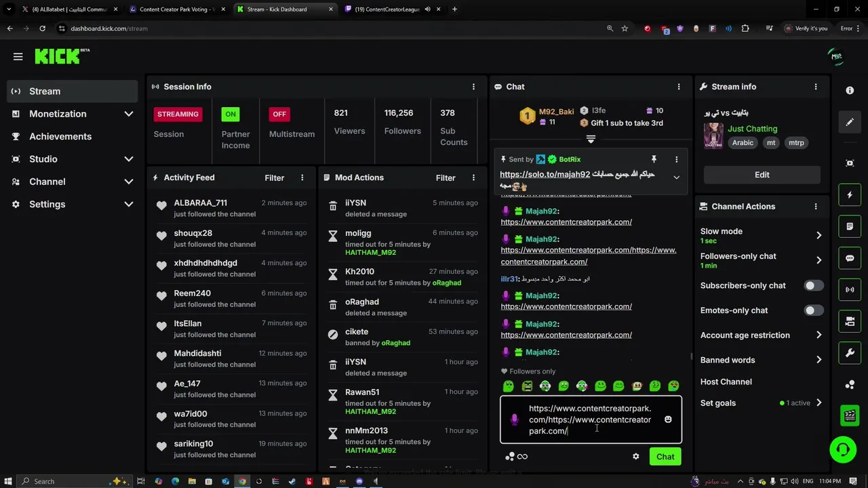
Task: Click ALBARAA_711 in Activity Feed
Action: [200, 203]
